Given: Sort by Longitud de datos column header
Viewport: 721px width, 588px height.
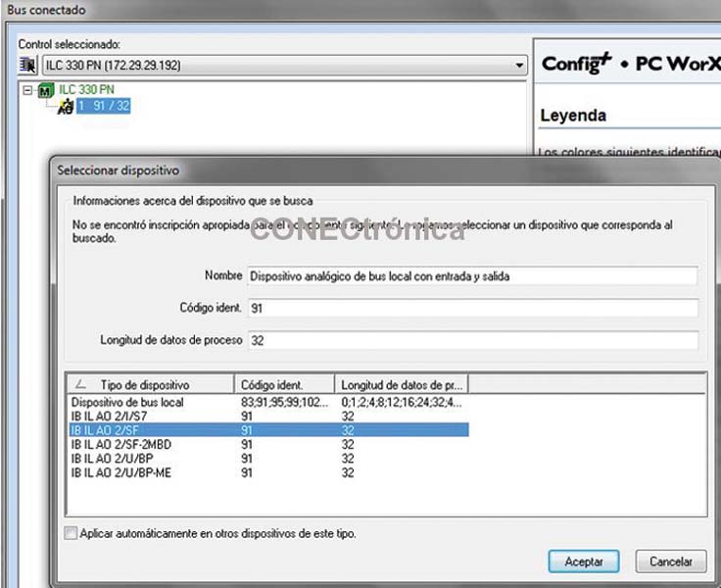Looking at the screenshot, I should (402, 384).
